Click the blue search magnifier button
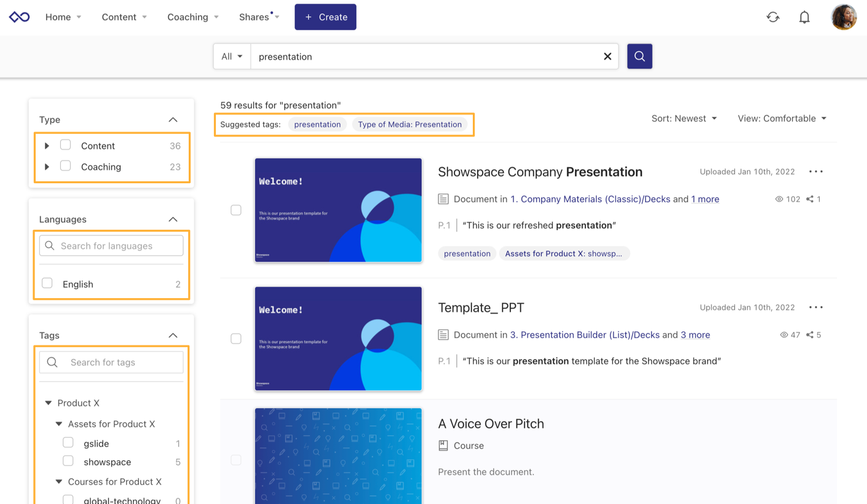The image size is (867, 504). (x=639, y=57)
